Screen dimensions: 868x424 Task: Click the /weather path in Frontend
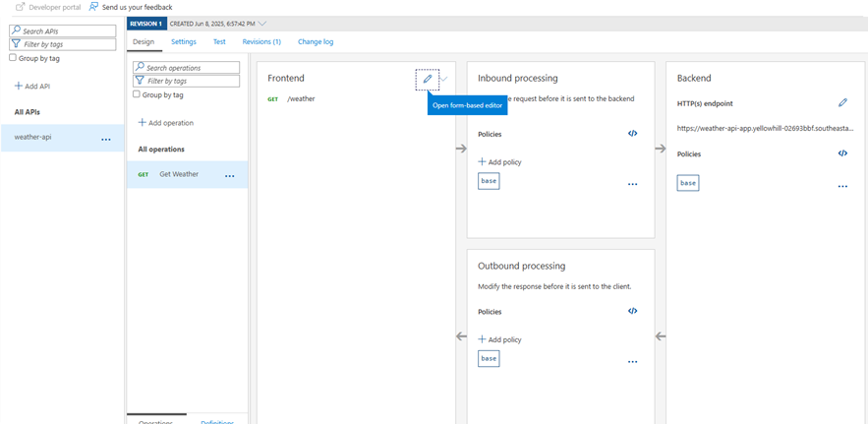301,98
